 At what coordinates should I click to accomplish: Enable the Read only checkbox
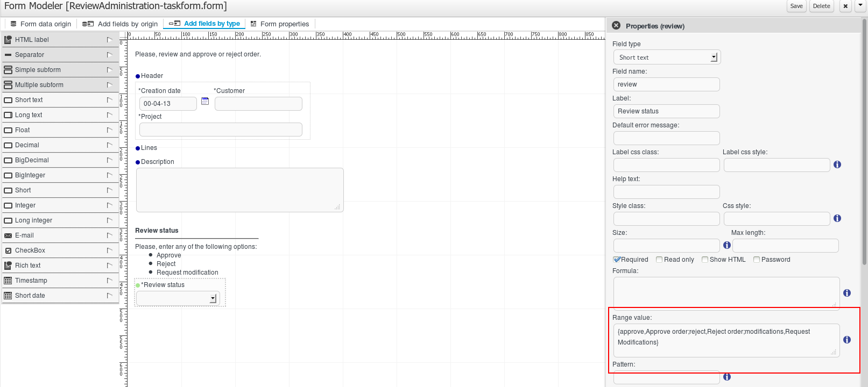(x=659, y=260)
